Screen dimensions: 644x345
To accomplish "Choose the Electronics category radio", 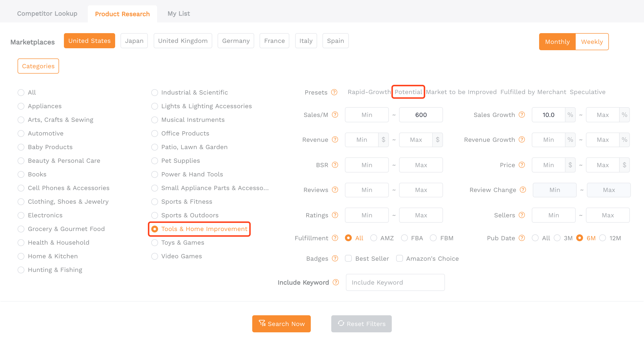I will pyautogui.click(x=21, y=215).
